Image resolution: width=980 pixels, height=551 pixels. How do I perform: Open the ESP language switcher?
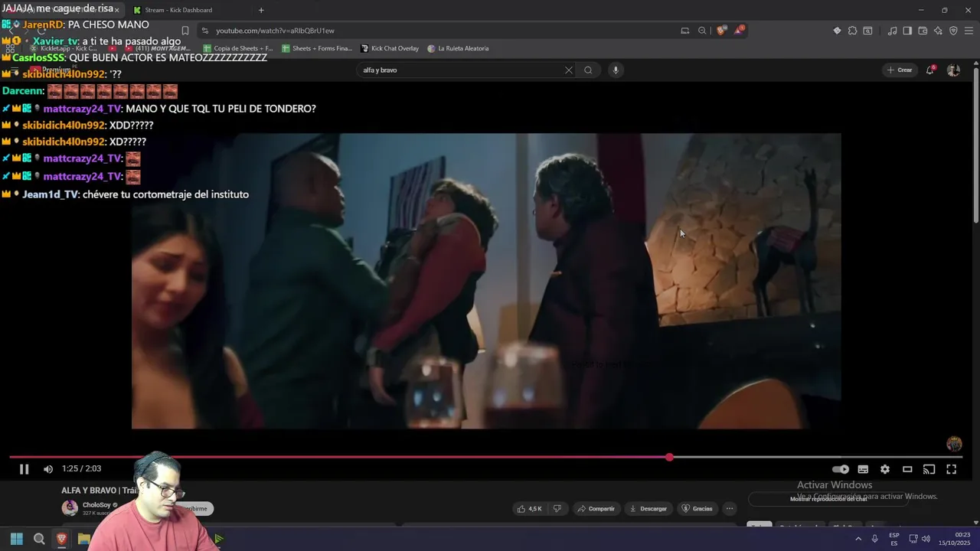[x=894, y=539]
